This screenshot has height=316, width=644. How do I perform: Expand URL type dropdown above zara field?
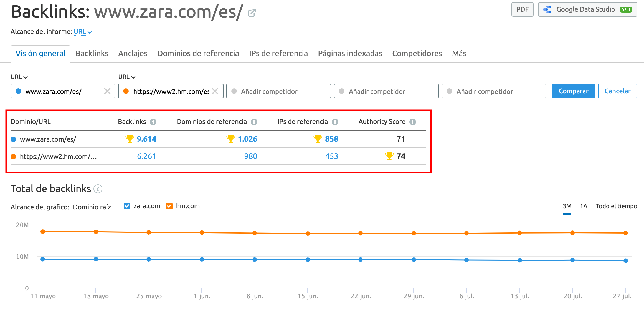tap(19, 77)
